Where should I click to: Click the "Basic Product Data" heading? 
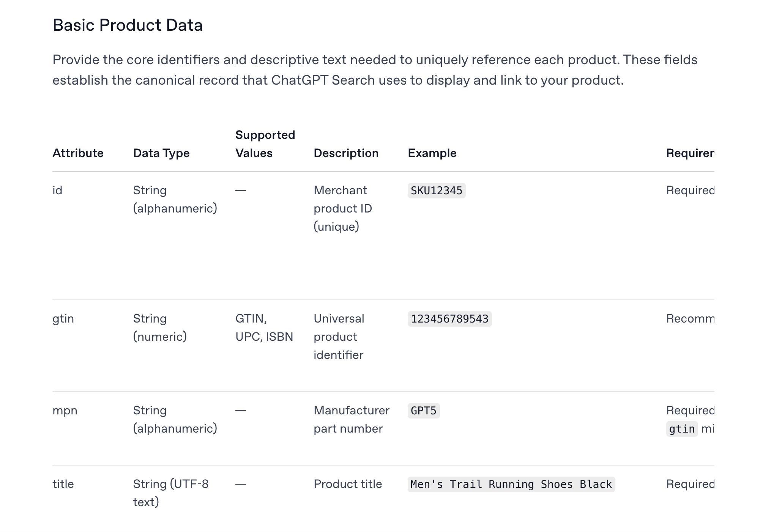pos(128,25)
